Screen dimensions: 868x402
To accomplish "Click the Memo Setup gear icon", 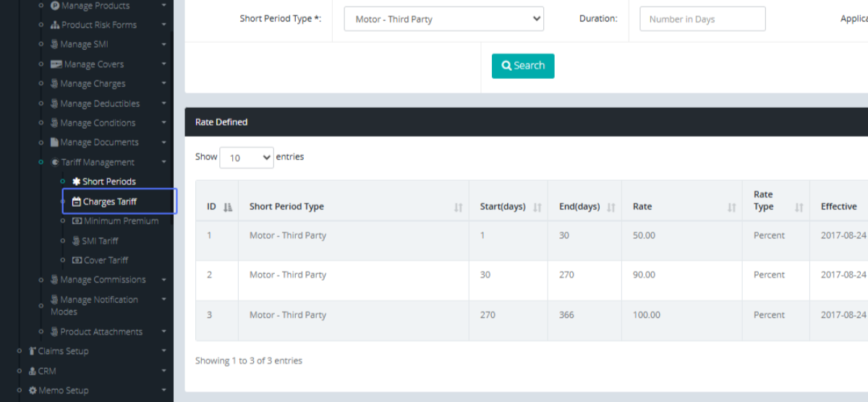I will (x=33, y=390).
